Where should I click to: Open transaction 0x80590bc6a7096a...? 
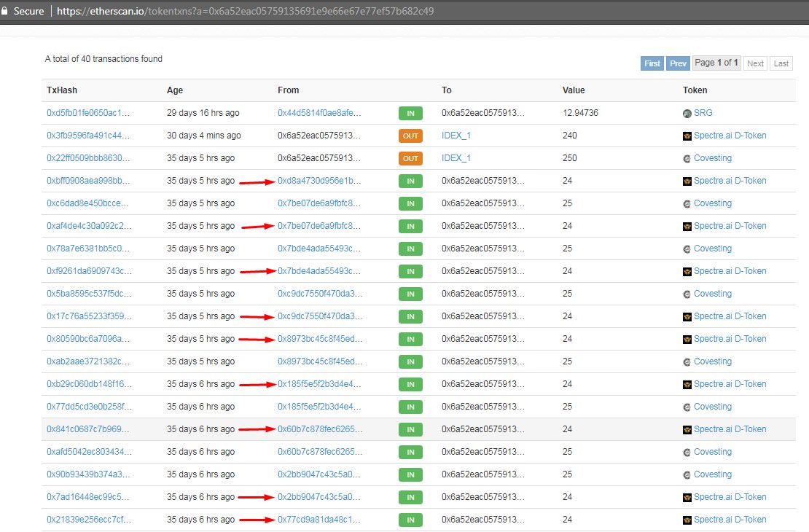click(x=88, y=339)
